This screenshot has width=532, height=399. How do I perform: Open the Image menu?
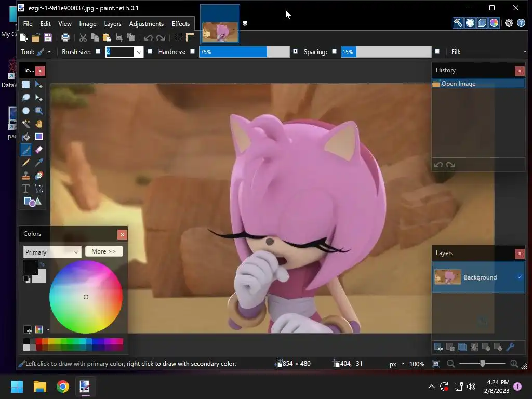point(87,24)
